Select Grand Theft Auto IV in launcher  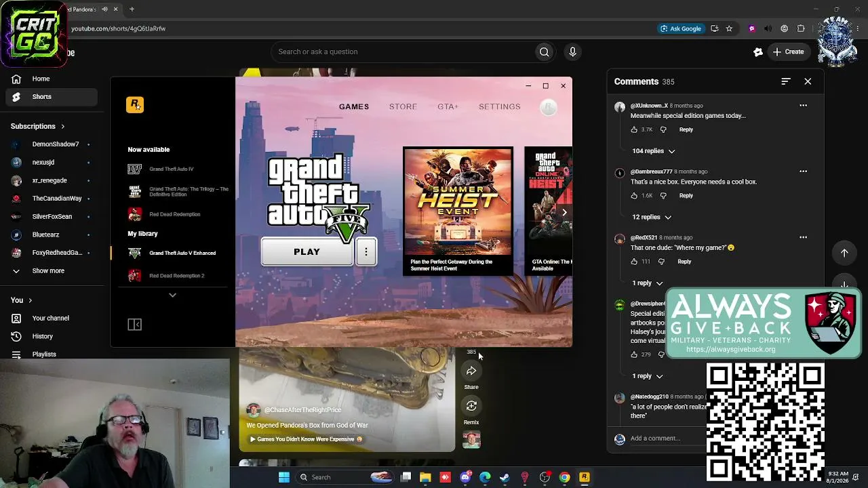tap(172, 169)
